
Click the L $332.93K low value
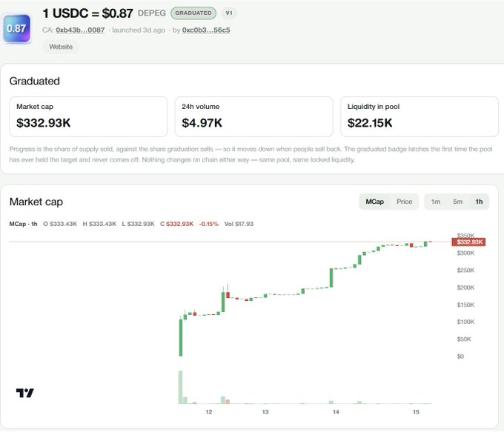click(138, 224)
